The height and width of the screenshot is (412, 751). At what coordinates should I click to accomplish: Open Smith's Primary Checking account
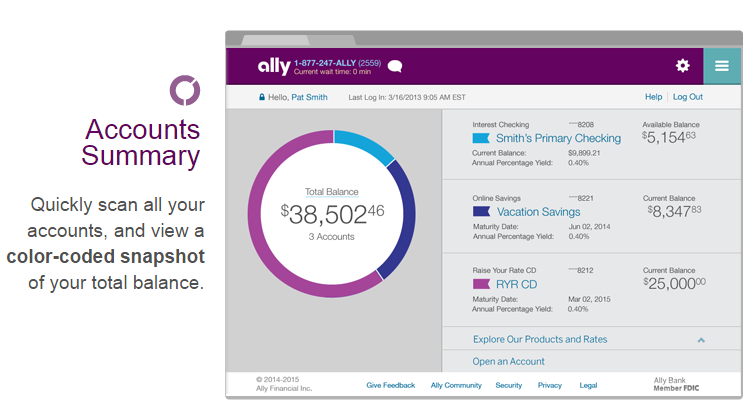pos(558,138)
